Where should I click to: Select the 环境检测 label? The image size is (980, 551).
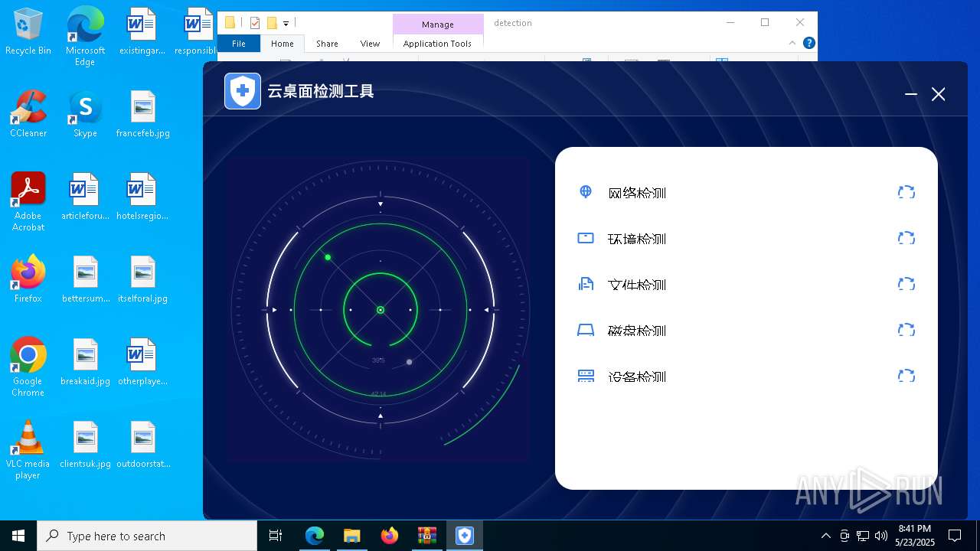pos(637,239)
